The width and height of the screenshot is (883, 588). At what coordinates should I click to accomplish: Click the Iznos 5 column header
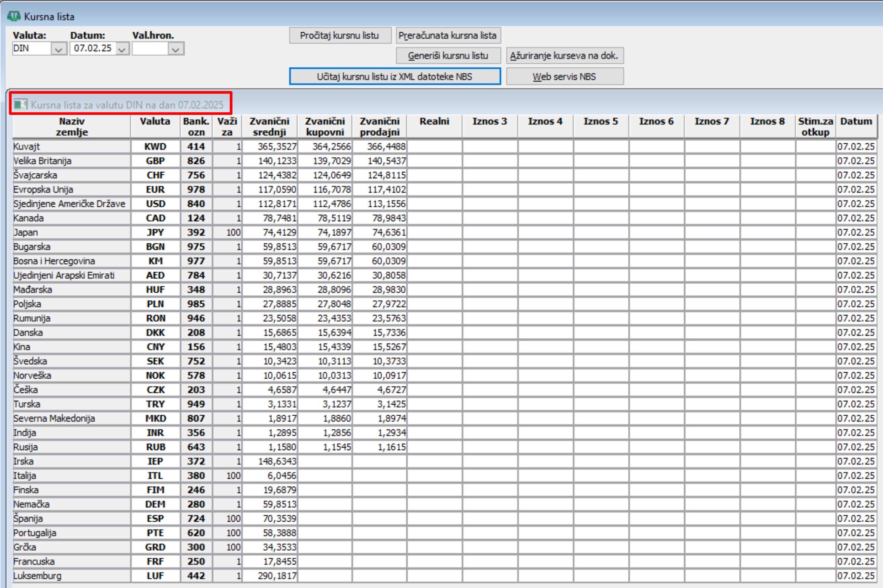click(601, 127)
